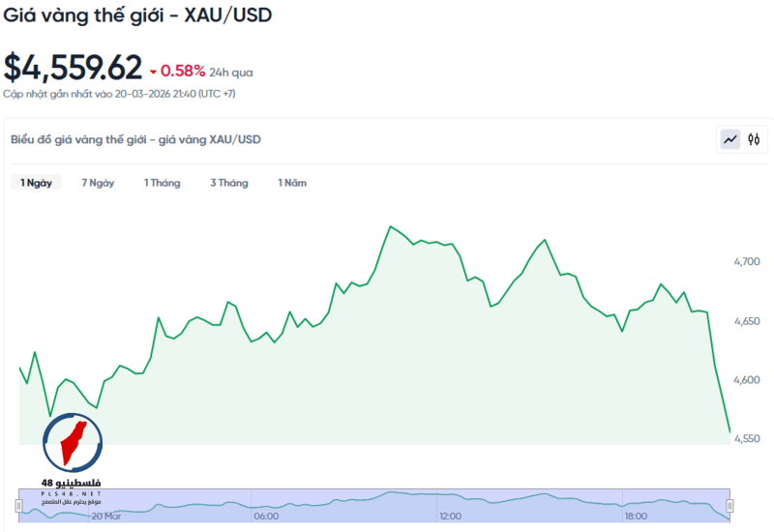Show the 3 Tháng chart range
Viewport: 774px width, 532px height.
coord(229,183)
